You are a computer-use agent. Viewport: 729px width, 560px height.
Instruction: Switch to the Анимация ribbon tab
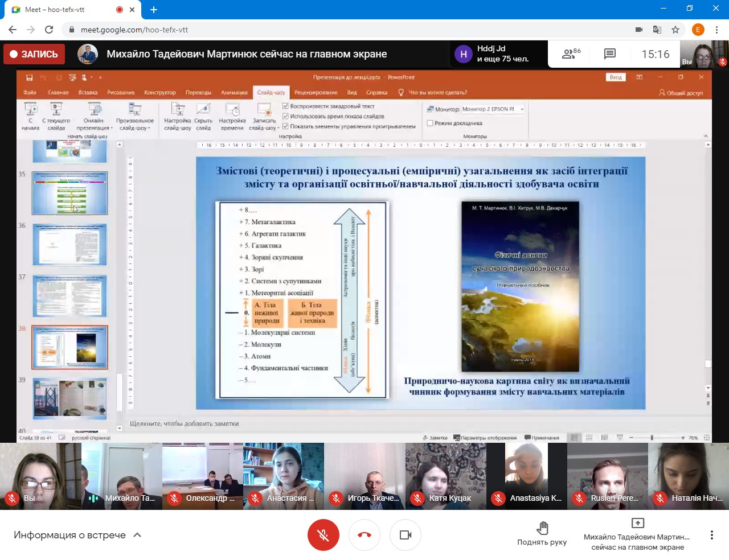tap(234, 92)
